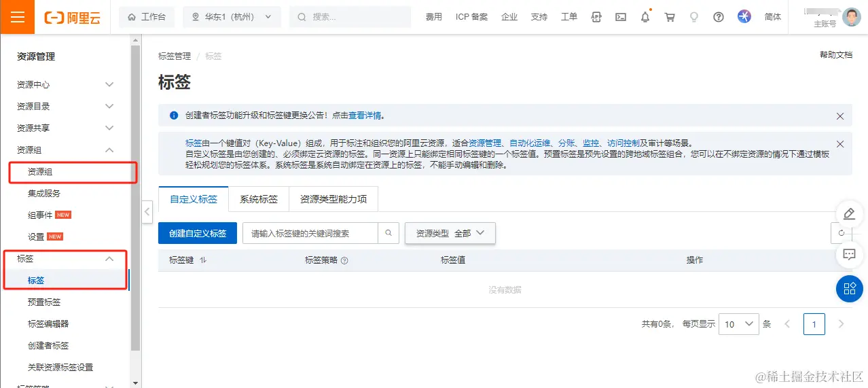Follow the 自动化运维 link
The image size is (868, 388).
(x=530, y=143)
